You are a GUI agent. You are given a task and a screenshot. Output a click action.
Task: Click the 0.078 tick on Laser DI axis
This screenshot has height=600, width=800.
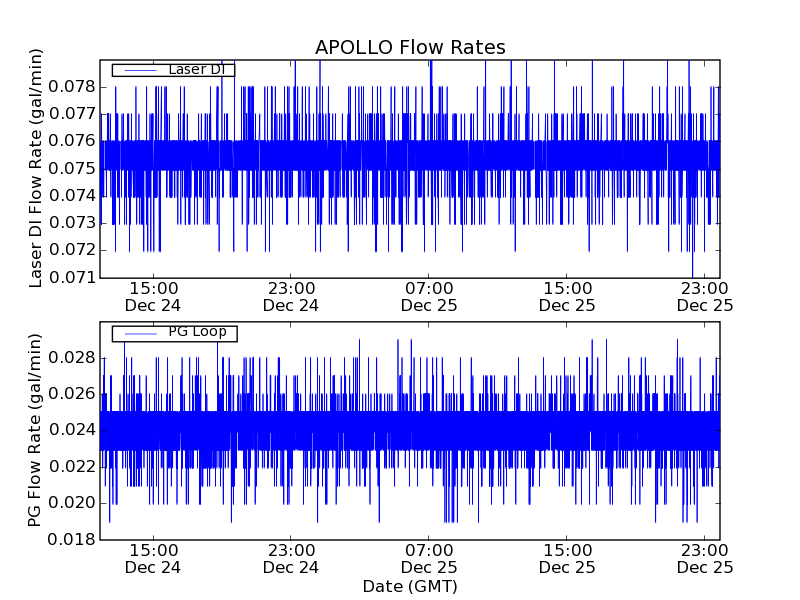tap(72, 87)
